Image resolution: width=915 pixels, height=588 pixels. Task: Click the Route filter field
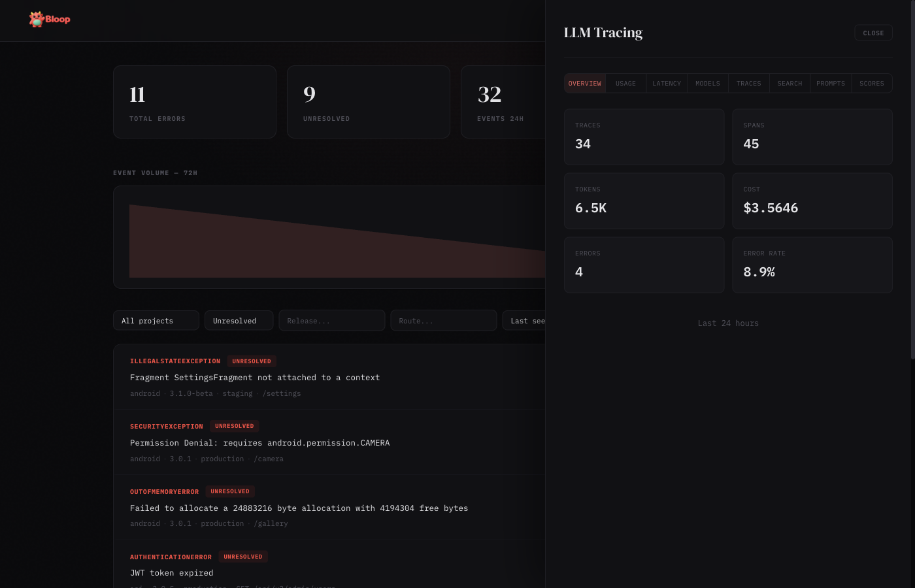443,320
